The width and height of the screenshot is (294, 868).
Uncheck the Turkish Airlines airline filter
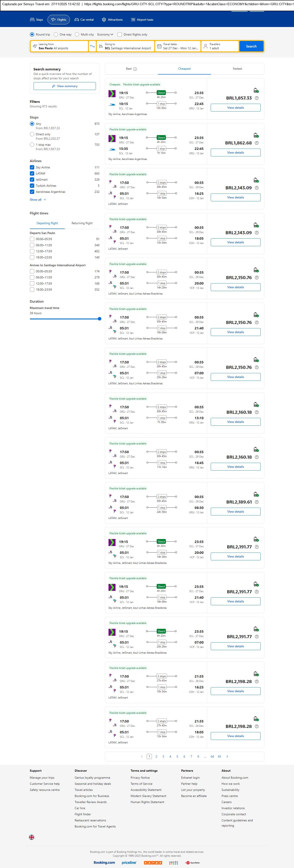[x=32, y=186]
